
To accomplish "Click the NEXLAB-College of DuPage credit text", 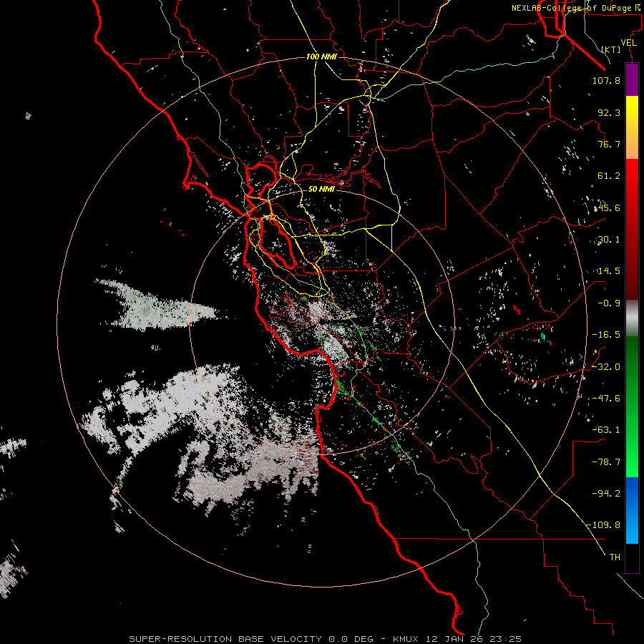I will [576, 8].
